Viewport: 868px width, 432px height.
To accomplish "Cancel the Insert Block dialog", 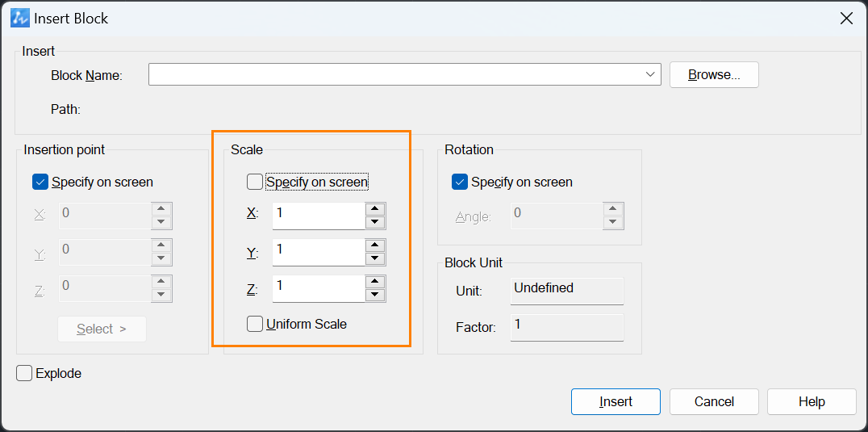I will point(714,401).
